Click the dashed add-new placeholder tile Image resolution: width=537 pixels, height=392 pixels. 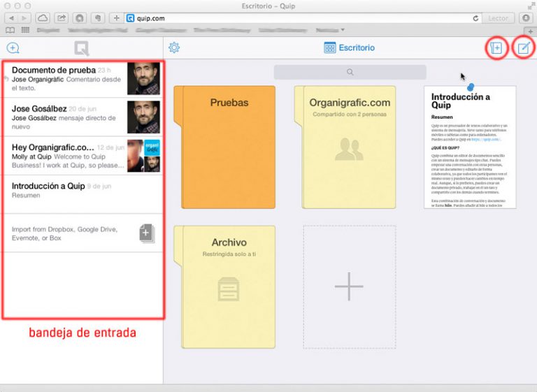point(350,287)
